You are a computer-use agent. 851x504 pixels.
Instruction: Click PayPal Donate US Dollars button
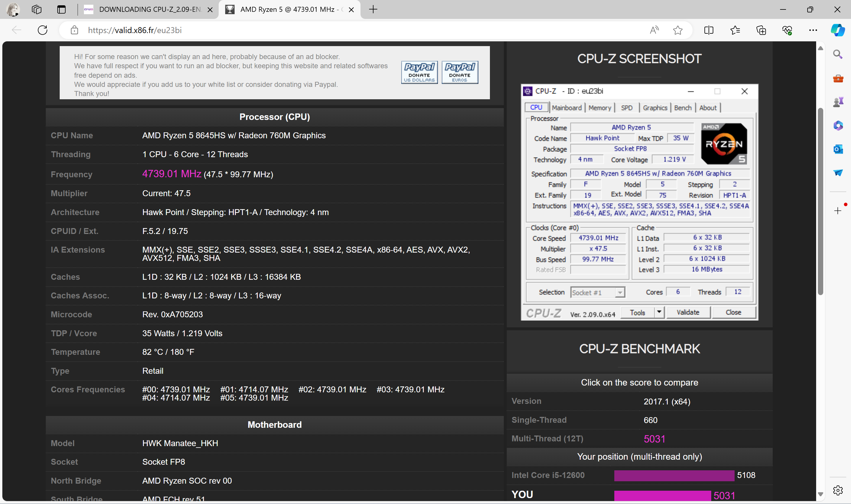[x=419, y=72]
